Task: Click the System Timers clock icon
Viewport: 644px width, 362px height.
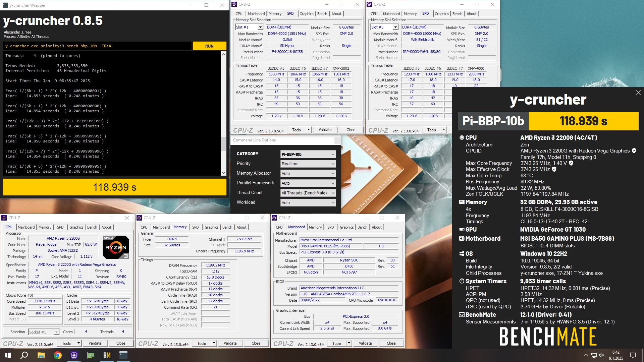Action: coord(462,281)
